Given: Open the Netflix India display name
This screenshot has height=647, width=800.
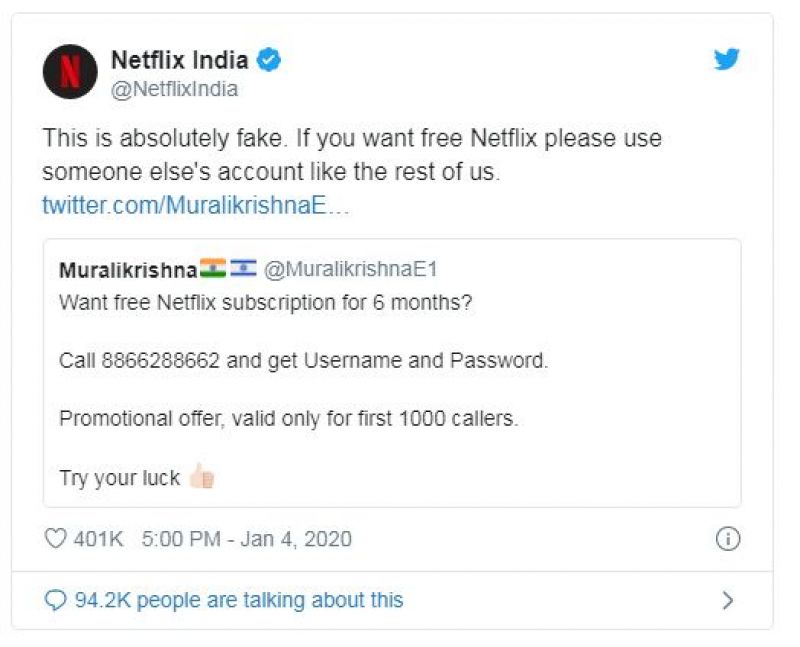Looking at the screenshot, I should point(179,60).
